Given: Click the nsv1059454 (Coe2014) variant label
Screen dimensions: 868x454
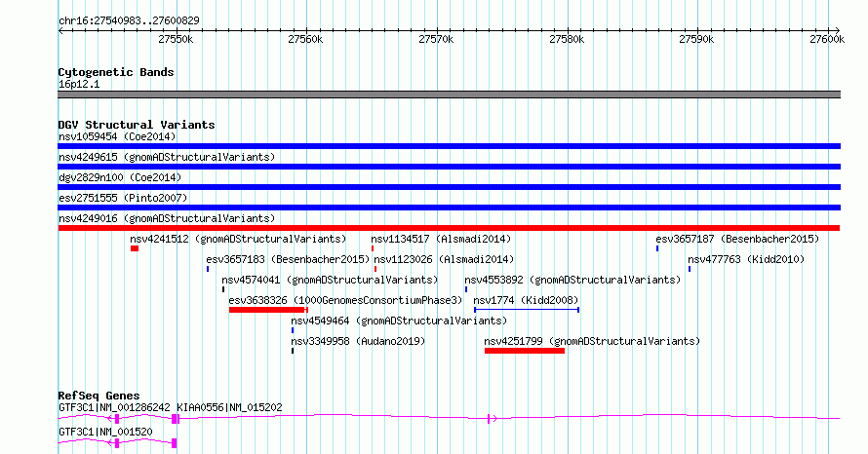Looking at the screenshot, I should coord(117,136).
